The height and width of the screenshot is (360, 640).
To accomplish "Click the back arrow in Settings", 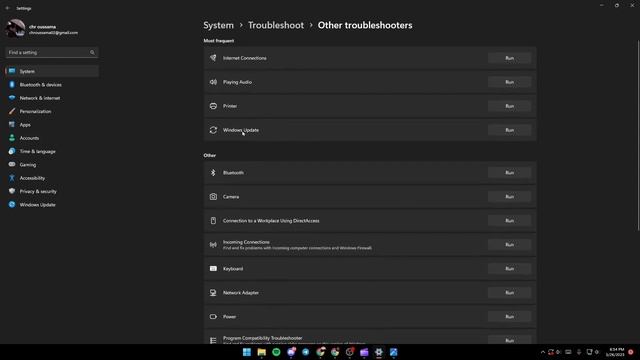I will coord(7,8).
